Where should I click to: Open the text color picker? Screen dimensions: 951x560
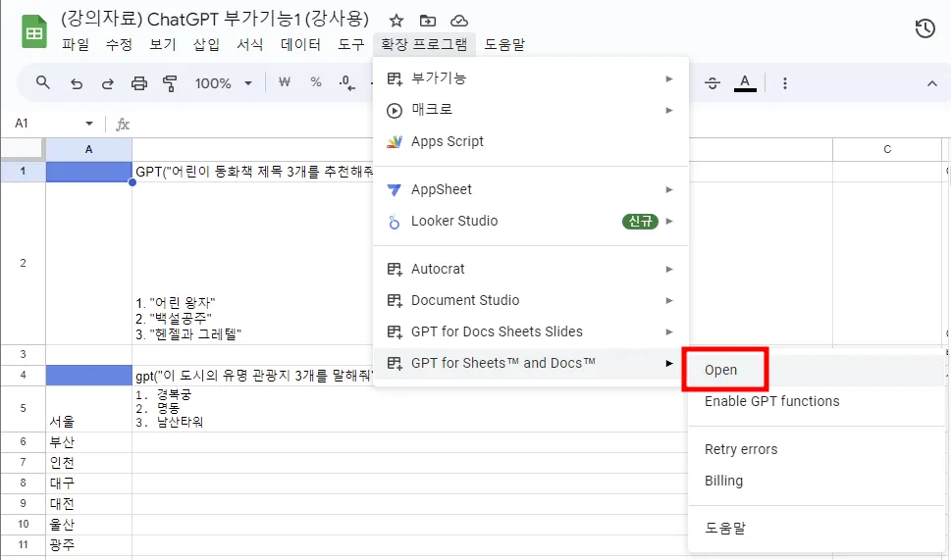[x=745, y=83]
